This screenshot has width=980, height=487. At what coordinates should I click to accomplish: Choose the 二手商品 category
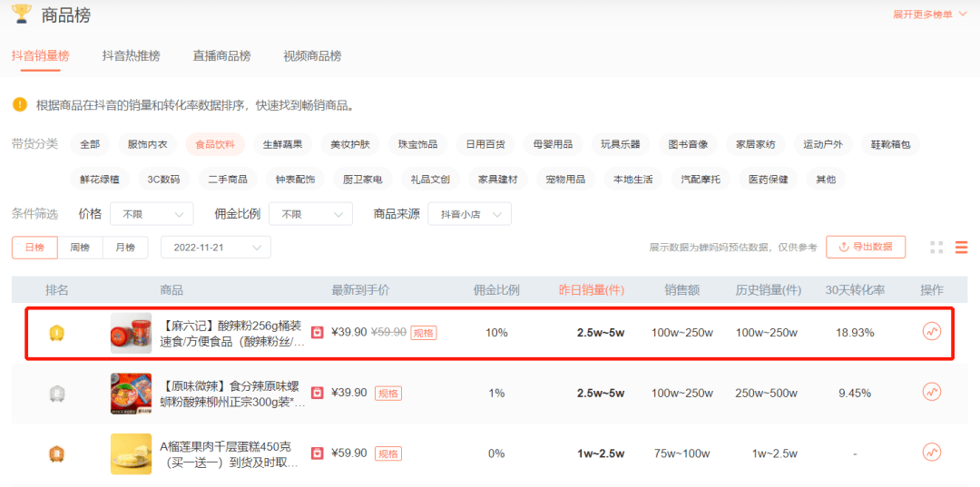tap(228, 180)
